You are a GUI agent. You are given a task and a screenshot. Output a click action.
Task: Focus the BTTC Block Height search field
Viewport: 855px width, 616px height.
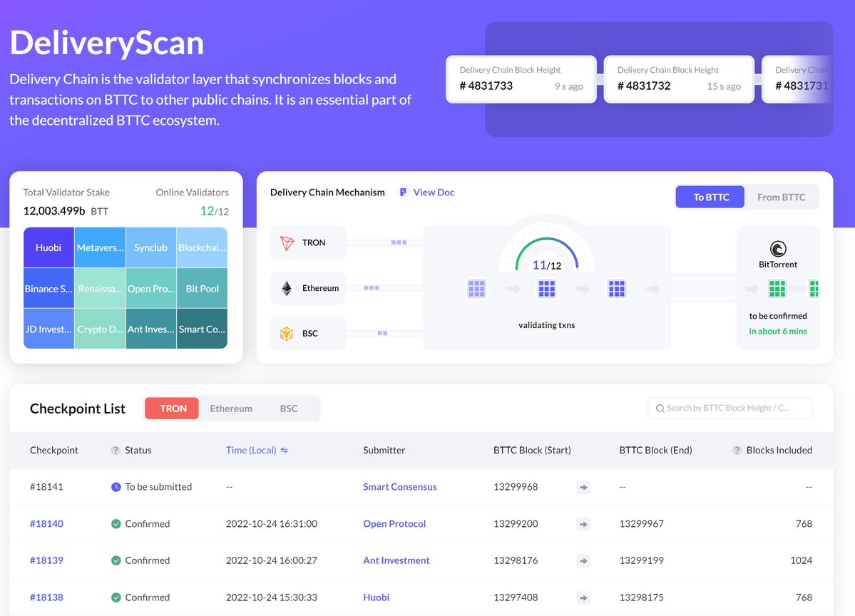point(730,409)
